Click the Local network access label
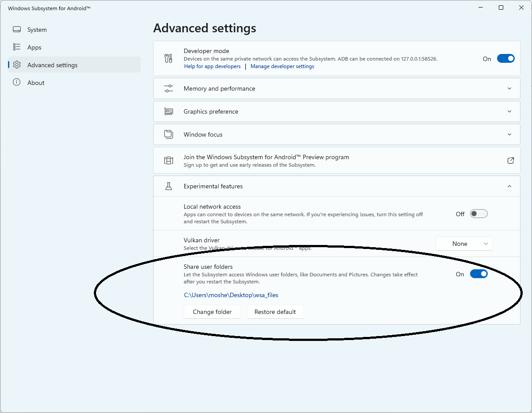532x413 pixels. tap(212, 206)
